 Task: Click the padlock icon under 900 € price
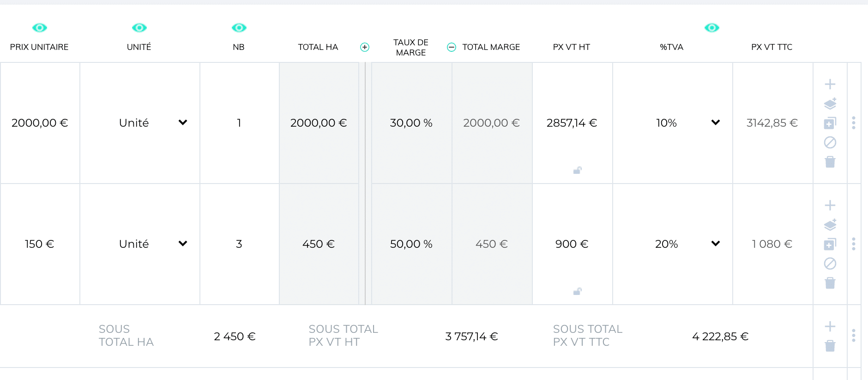tap(577, 291)
